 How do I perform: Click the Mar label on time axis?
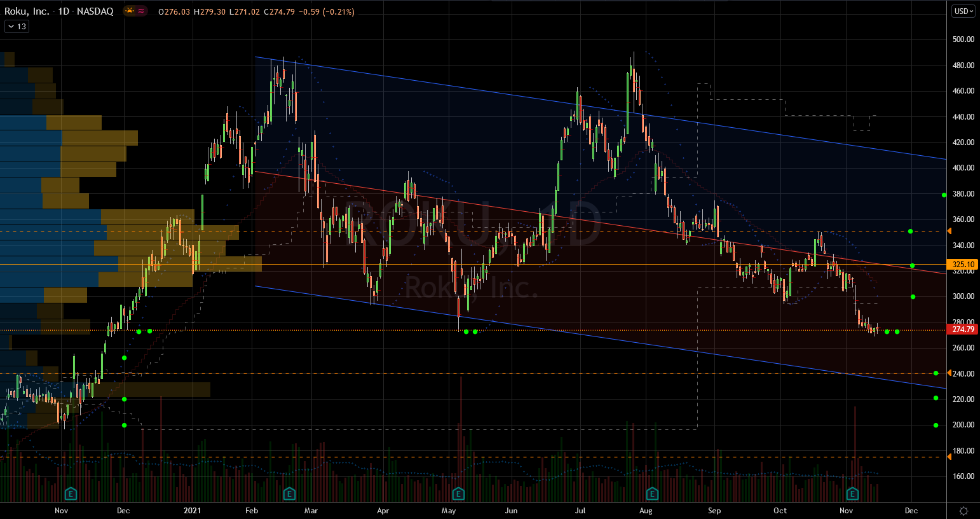pyautogui.click(x=311, y=511)
